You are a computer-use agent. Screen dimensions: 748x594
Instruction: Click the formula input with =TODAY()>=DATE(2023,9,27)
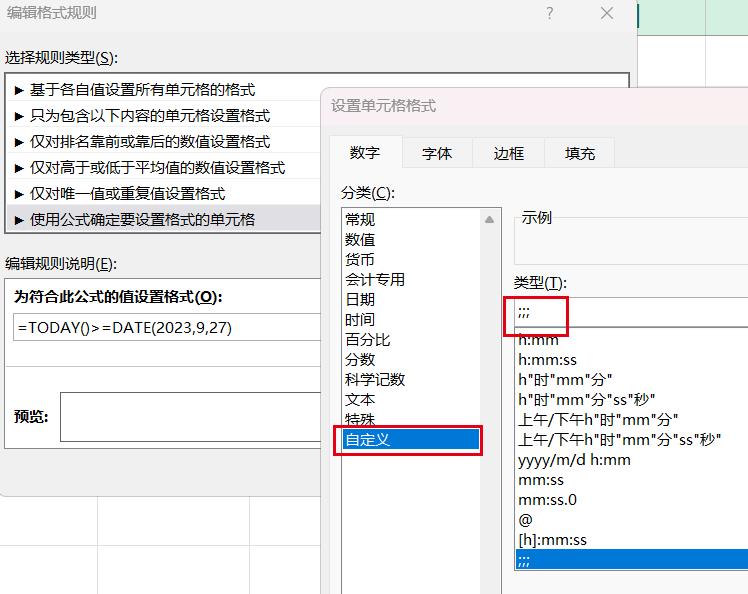[167, 327]
